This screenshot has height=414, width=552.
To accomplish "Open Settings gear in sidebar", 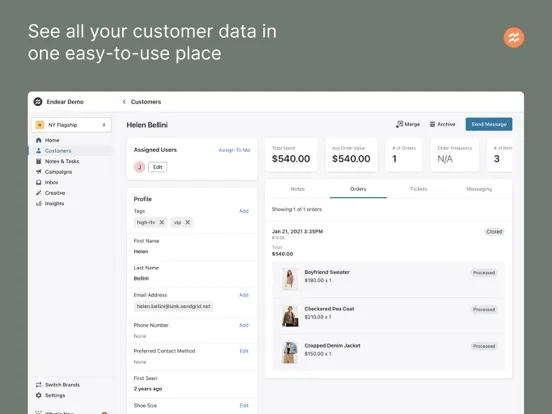I will click(x=39, y=395).
